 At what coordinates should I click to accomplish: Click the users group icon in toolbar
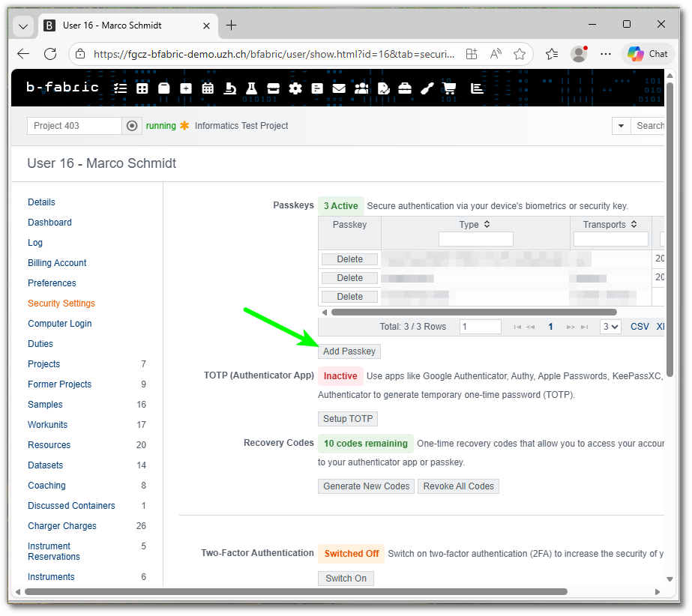[x=361, y=88]
